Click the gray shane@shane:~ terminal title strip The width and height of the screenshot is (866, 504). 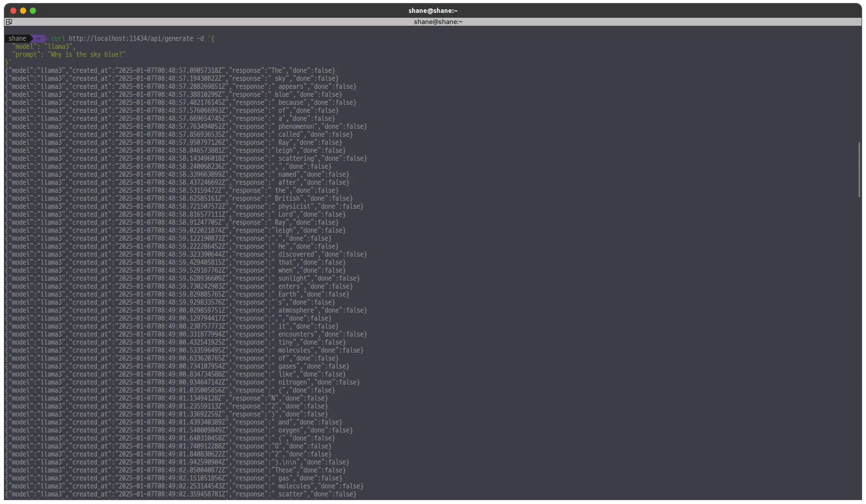[x=438, y=22]
